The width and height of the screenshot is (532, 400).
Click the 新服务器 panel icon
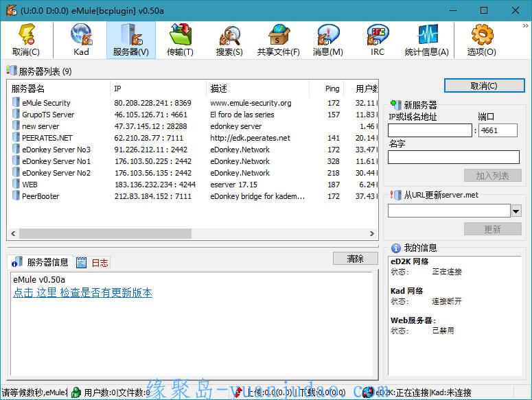click(x=396, y=104)
